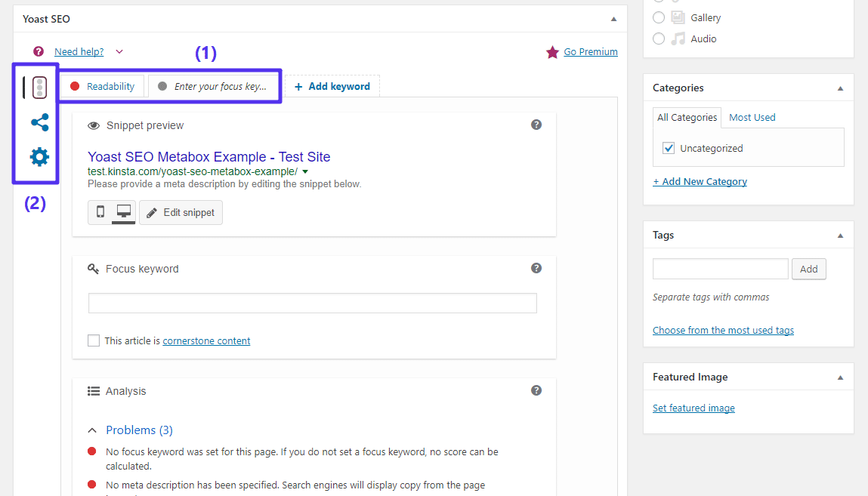
Task: Open the content optimization traffic-light tab
Action: click(x=39, y=88)
